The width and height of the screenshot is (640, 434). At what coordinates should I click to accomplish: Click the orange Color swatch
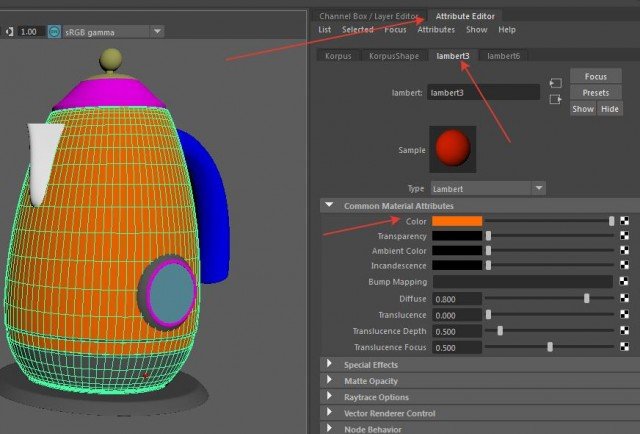457,221
